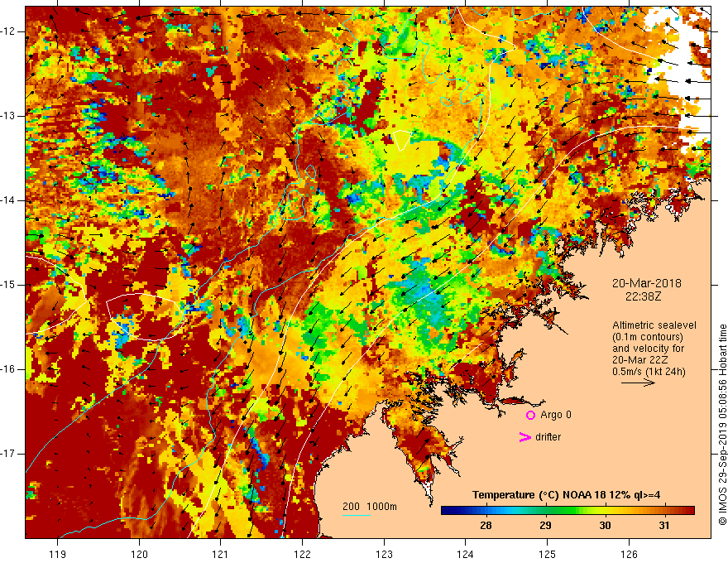The height and width of the screenshot is (563, 728).
Task: Click the '-16' latitude axis label
Action: [x=8, y=369]
